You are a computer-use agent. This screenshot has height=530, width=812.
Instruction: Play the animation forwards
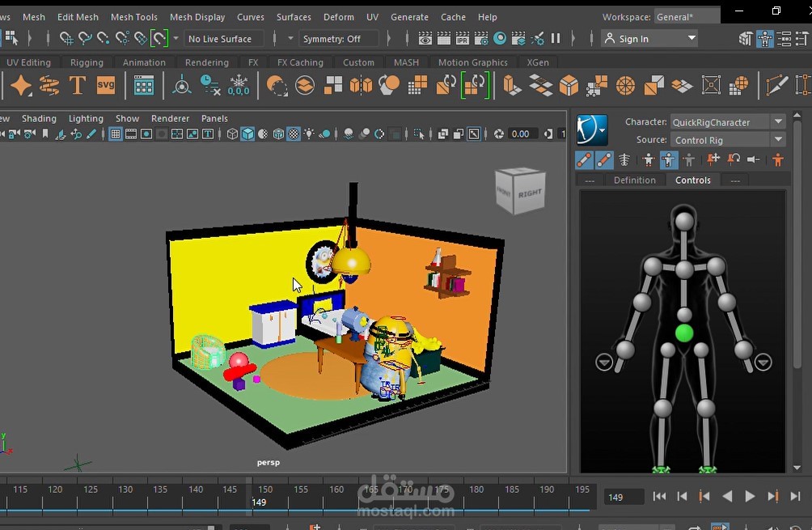point(750,496)
